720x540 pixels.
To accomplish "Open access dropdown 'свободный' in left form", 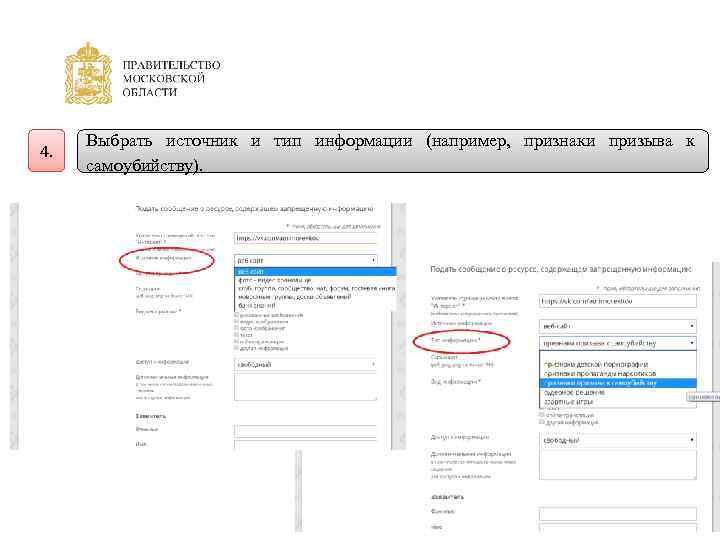I will 306,364.
